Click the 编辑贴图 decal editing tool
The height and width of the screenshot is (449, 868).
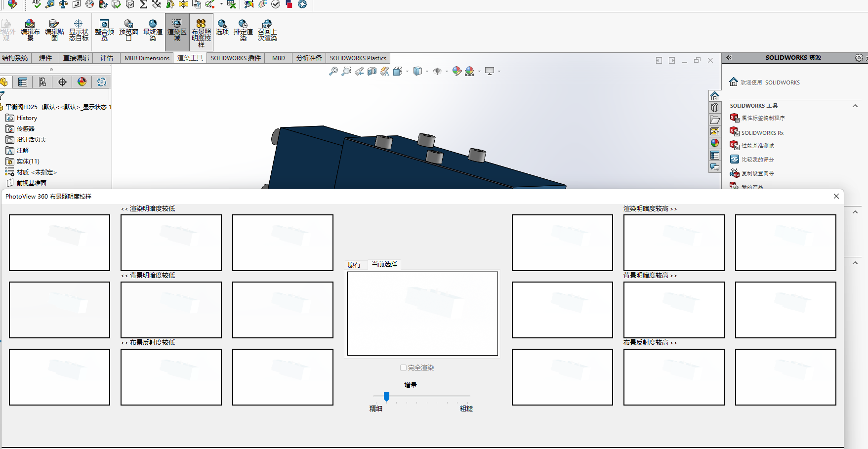pos(54,30)
